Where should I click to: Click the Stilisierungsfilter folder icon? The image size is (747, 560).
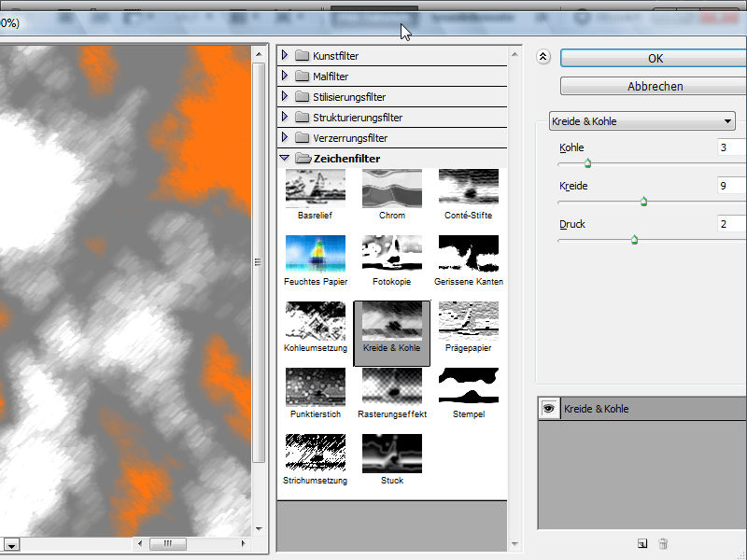[302, 97]
